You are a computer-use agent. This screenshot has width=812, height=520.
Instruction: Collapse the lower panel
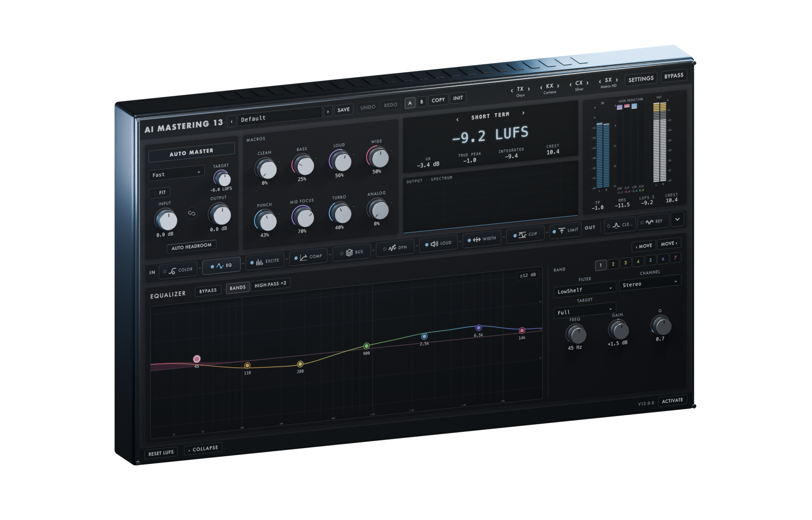[x=203, y=448]
